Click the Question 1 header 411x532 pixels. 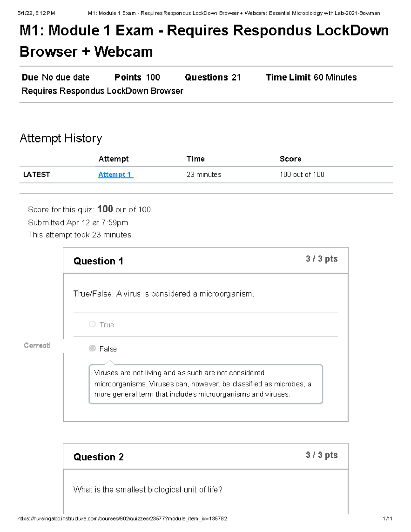98,261
